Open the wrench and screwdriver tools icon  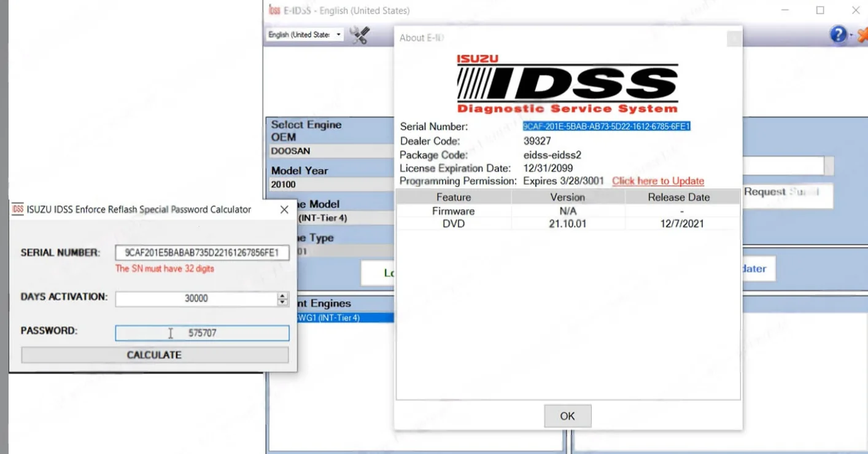359,35
